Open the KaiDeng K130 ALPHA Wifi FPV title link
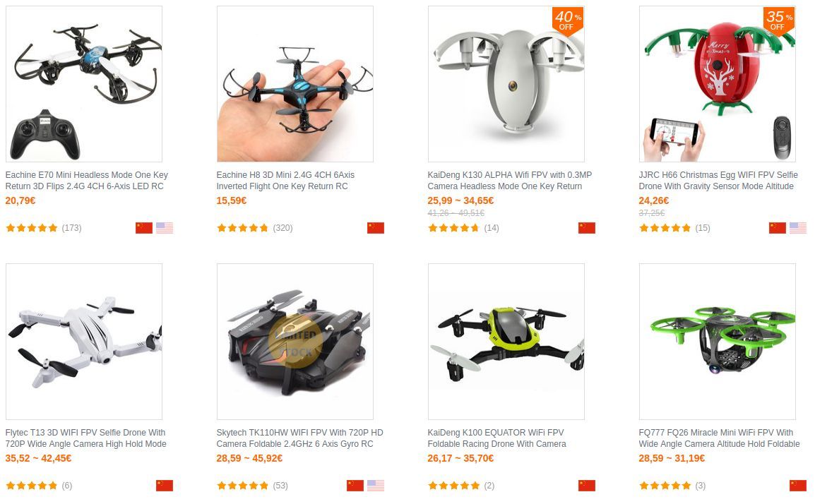Viewport: 815px width, 504px height. pyautogui.click(x=509, y=180)
